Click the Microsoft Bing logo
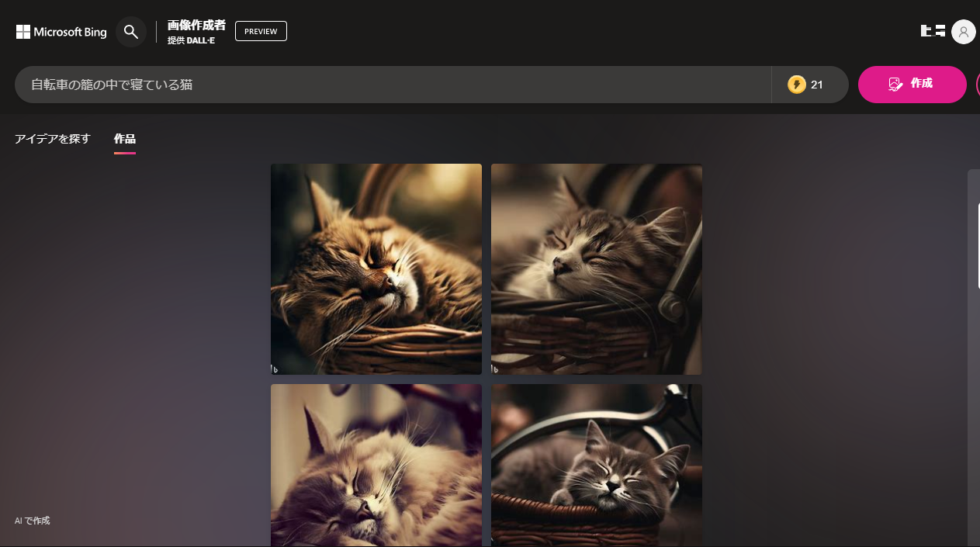Viewport: 980px width, 547px height. coord(61,31)
